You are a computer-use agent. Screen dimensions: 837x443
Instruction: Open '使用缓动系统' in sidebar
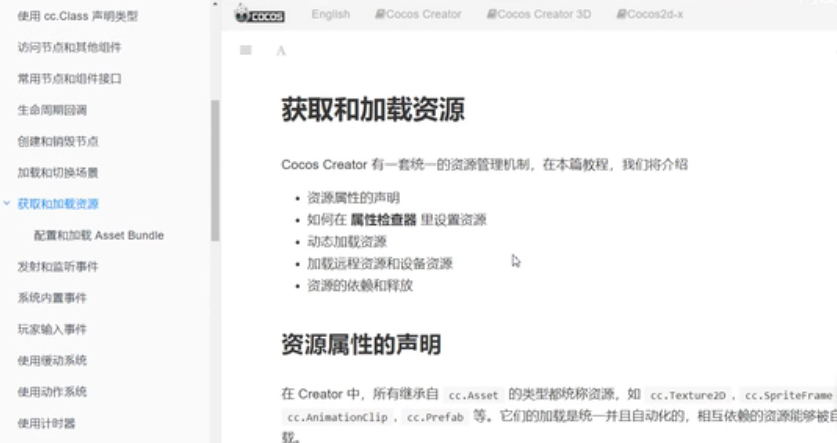pyautogui.click(x=52, y=360)
